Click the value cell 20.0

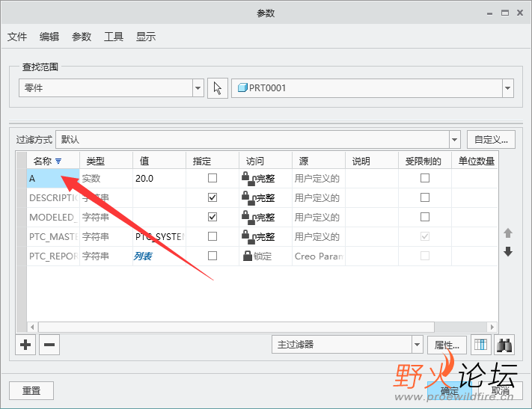(159, 179)
